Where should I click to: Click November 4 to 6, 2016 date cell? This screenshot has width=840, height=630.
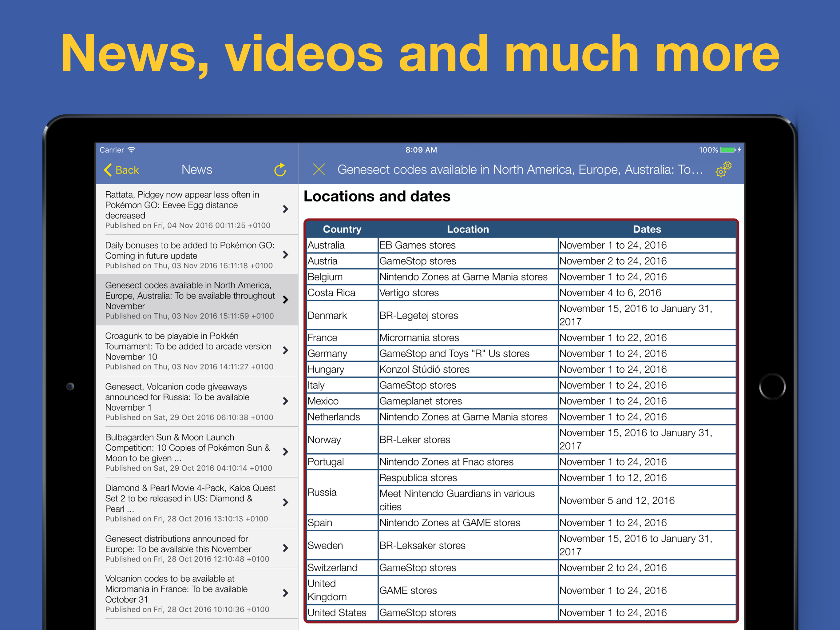(647, 293)
